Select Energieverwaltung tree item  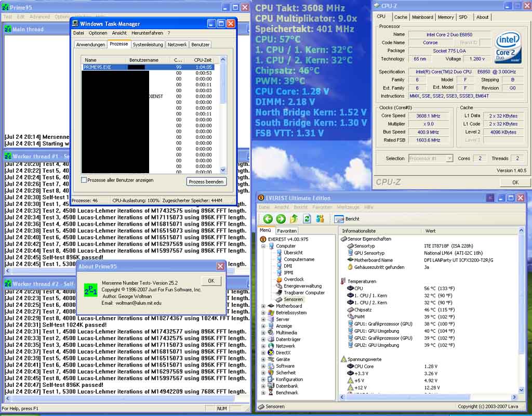[303, 286]
